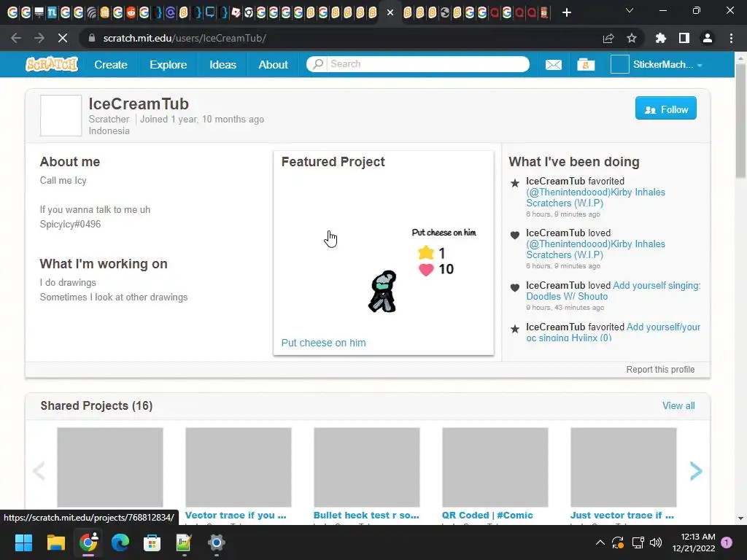
Task: Click the Chrome taskbar icon
Action: click(88, 542)
